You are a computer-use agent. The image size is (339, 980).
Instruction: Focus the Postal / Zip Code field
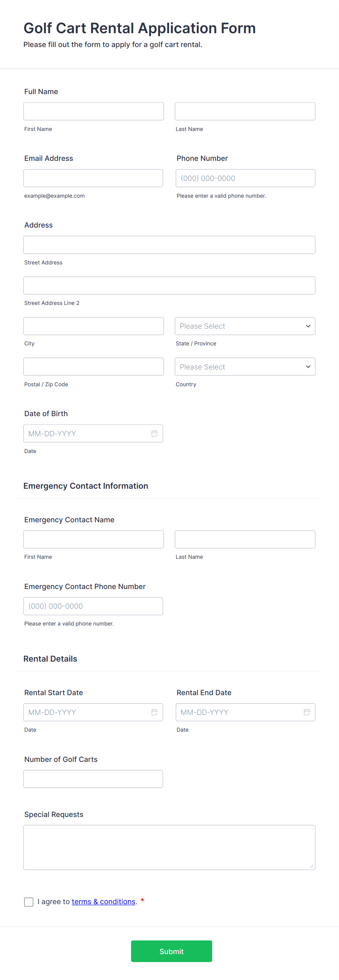[x=93, y=367]
